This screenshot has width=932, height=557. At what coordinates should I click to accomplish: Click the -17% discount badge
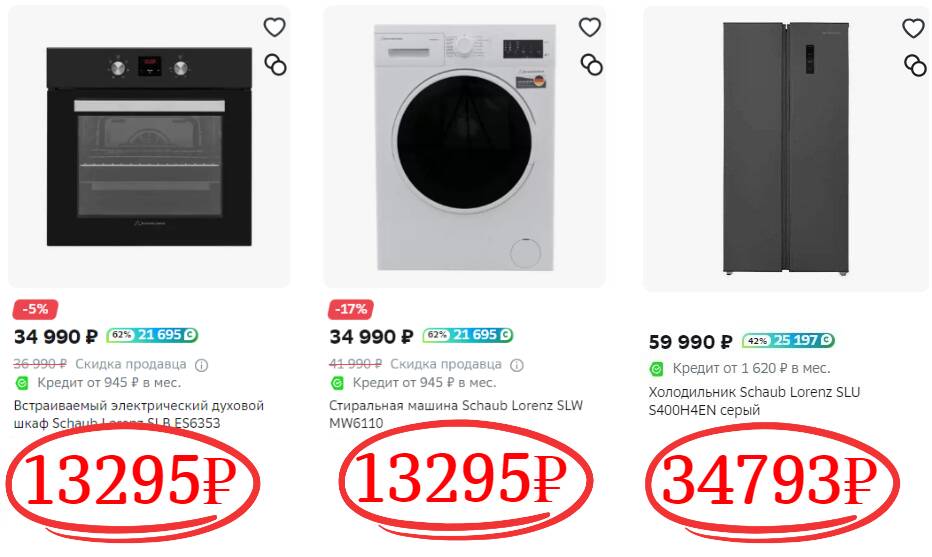[352, 309]
